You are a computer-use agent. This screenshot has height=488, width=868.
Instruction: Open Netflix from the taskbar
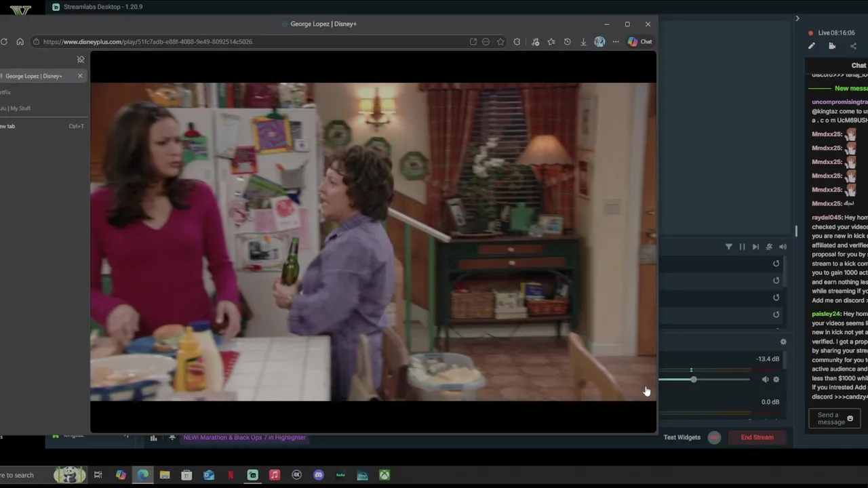pos(231,475)
